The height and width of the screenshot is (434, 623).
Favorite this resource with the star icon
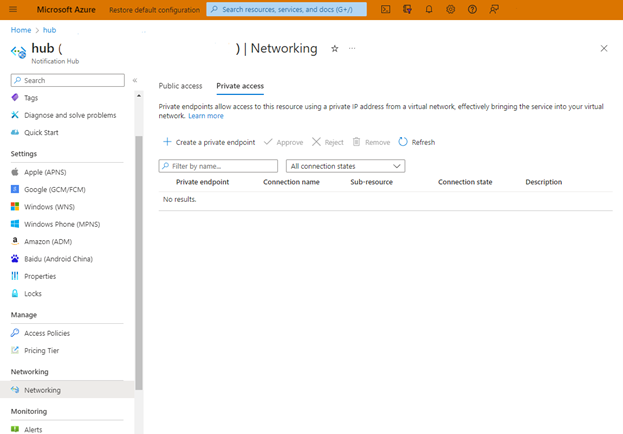tap(335, 48)
